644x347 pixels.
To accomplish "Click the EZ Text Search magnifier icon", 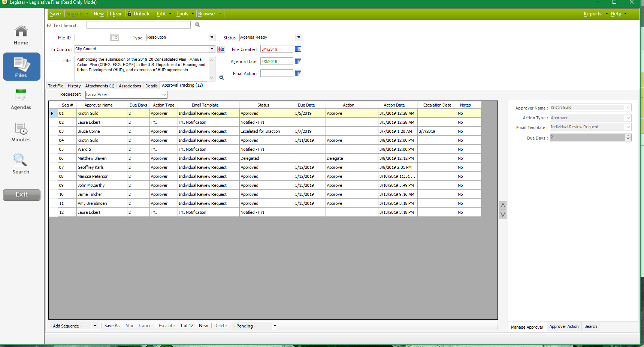I will point(197,25).
